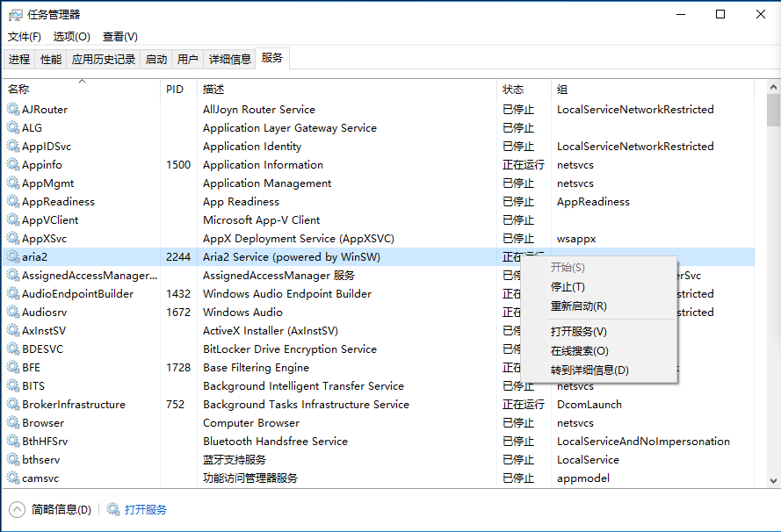Click the gear icon next to Appinfo
781x532 pixels.
click(x=13, y=165)
